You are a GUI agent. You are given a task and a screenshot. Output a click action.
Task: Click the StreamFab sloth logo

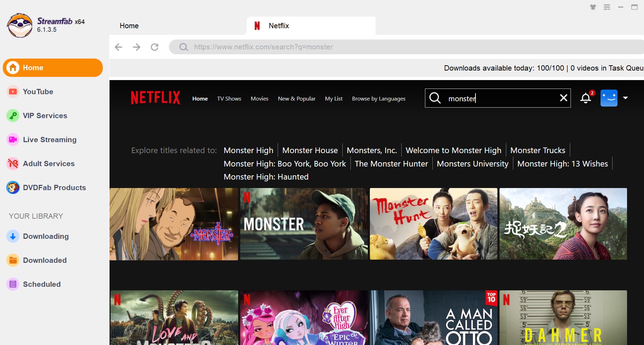(20, 25)
